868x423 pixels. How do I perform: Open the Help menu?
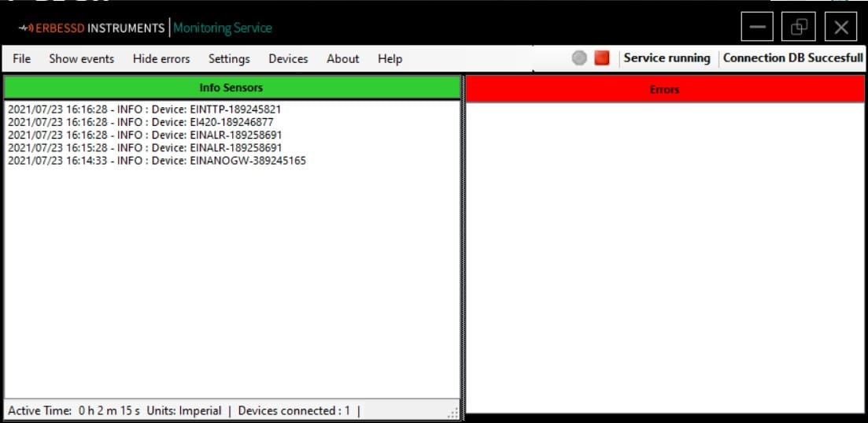390,59
